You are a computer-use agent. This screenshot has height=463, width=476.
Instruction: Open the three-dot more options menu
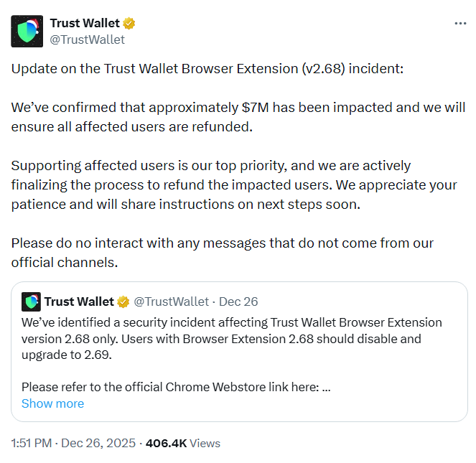click(460, 24)
